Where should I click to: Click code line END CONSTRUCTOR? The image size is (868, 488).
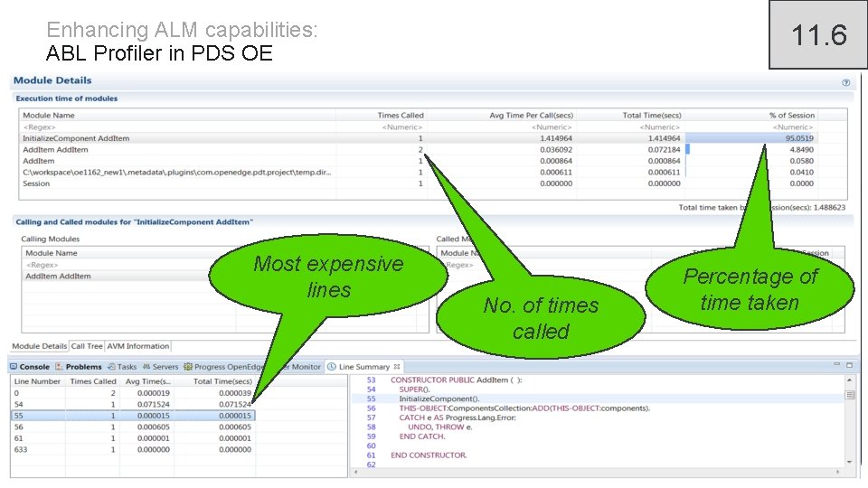coord(429,455)
